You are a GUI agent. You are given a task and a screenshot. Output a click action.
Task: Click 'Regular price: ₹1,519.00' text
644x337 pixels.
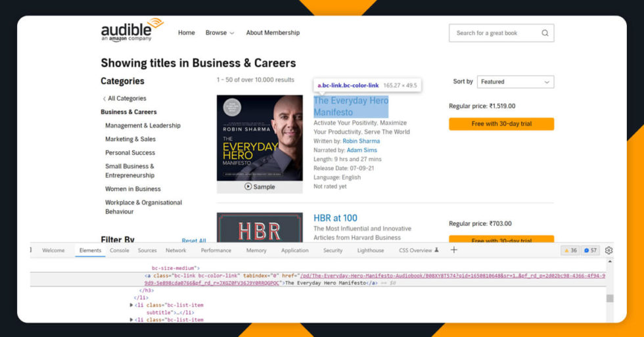pyautogui.click(x=482, y=106)
